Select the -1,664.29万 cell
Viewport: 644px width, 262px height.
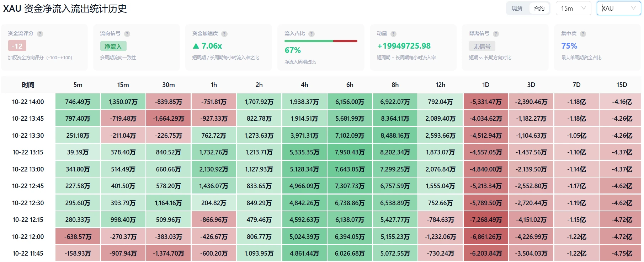[x=169, y=119]
